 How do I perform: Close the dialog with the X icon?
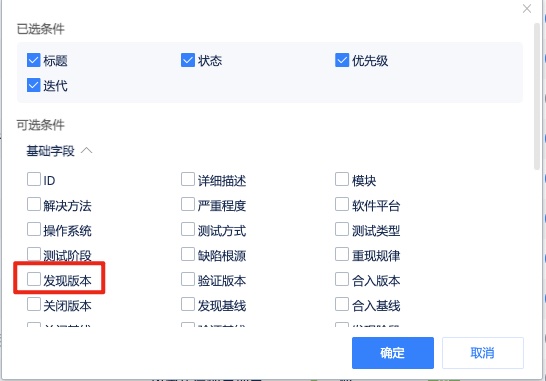point(527,8)
